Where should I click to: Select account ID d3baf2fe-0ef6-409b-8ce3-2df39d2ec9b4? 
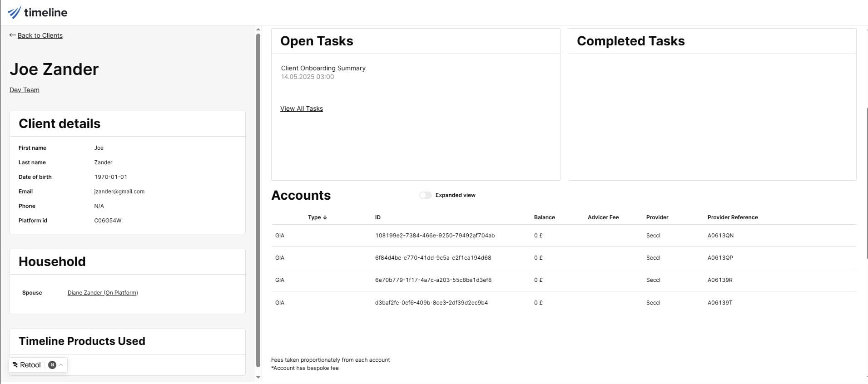click(432, 303)
